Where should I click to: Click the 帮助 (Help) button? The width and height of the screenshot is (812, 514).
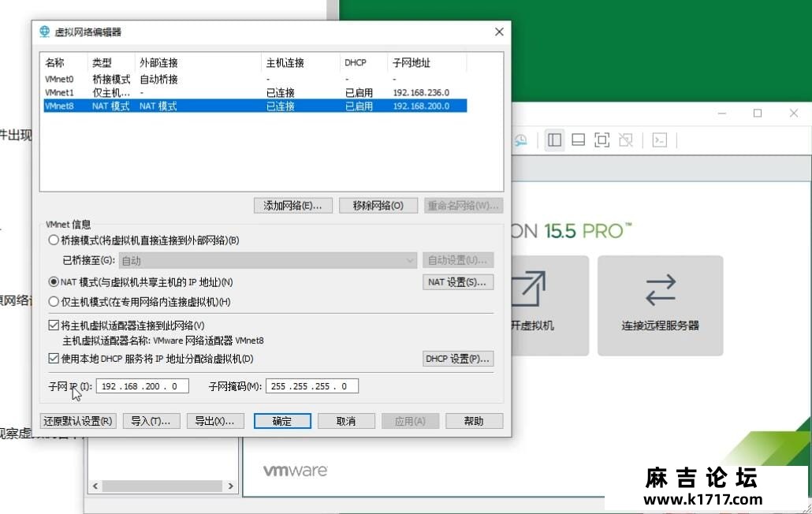pos(474,421)
